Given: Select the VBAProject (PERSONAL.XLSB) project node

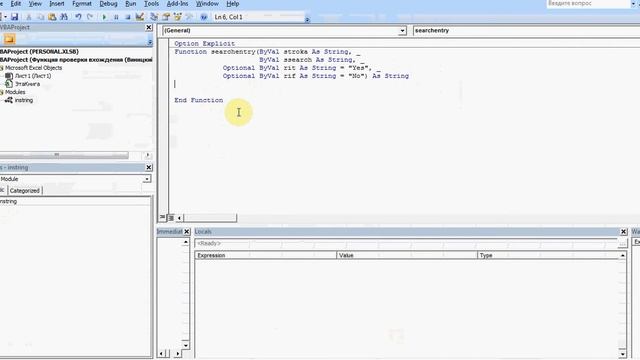Looking at the screenshot, I should [39, 52].
